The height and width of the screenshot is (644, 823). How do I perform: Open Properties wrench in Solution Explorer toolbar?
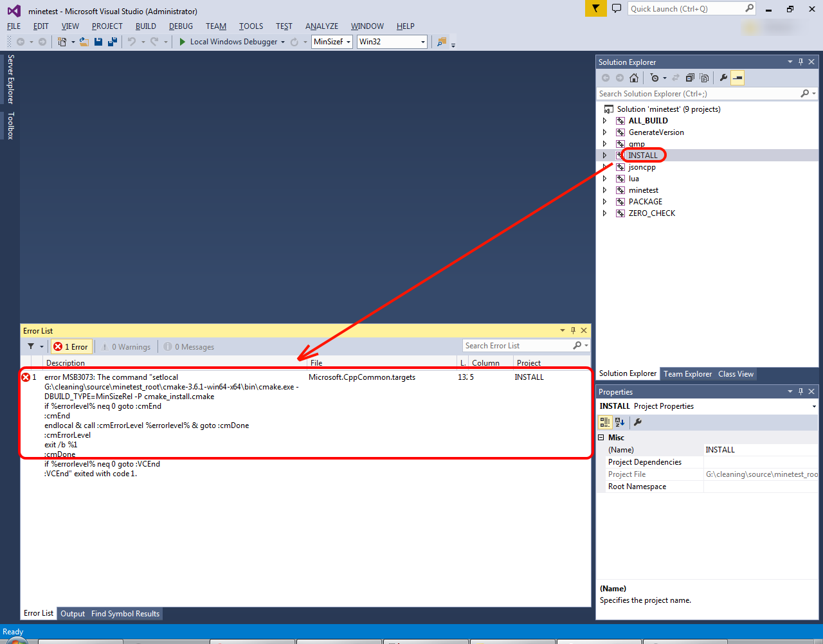(723, 78)
